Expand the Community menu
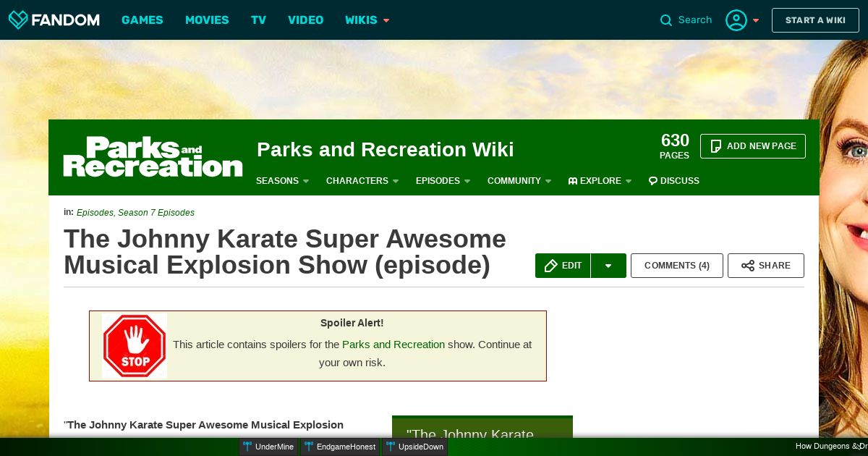868x456 pixels. [519, 181]
